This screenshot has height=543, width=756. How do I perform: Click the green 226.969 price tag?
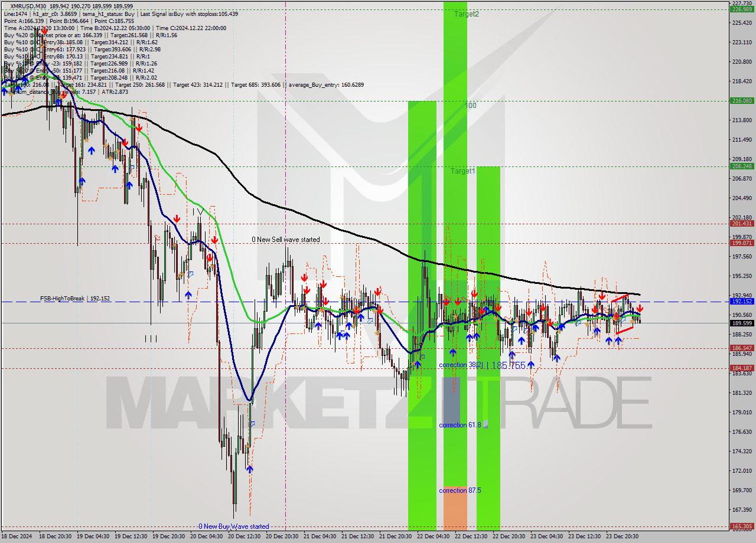pyautogui.click(x=742, y=9)
